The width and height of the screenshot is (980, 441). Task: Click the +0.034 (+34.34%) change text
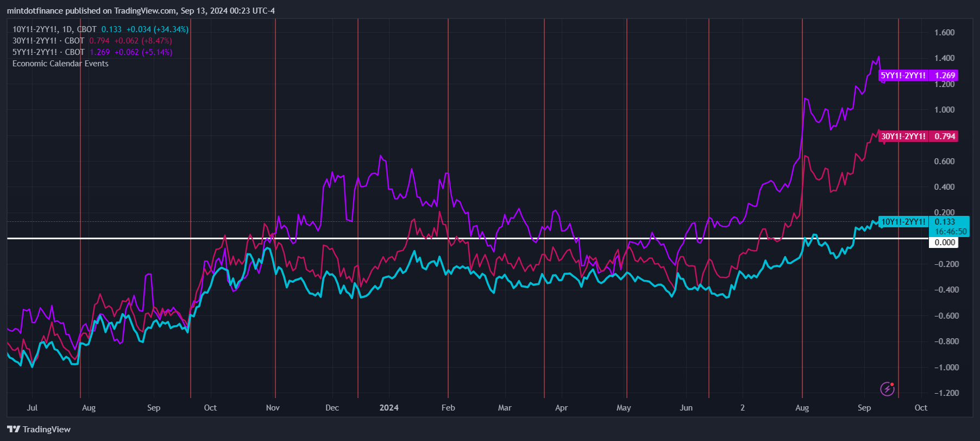pyautogui.click(x=158, y=29)
